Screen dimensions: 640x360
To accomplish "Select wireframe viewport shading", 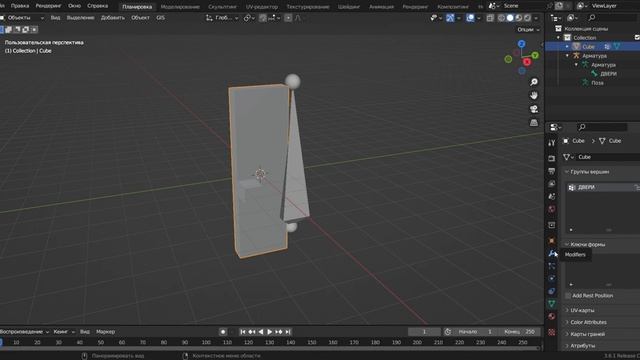I will click(x=501, y=18).
